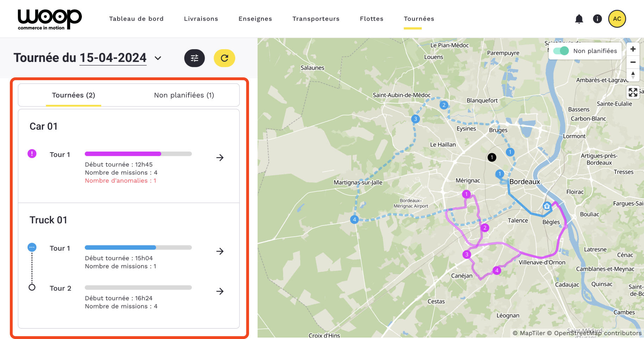Switch to the Non planifiées (1) tab
This screenshot has width=644, height=339.
click(x=184, y=95)
